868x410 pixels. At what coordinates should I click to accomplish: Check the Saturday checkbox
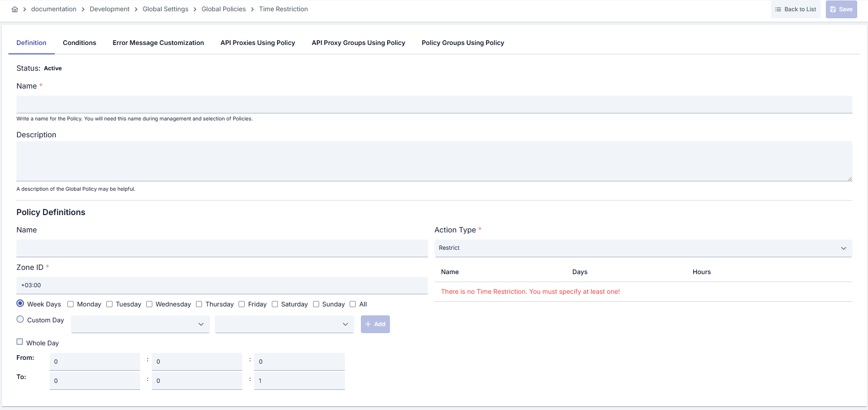tap(275, 304)
